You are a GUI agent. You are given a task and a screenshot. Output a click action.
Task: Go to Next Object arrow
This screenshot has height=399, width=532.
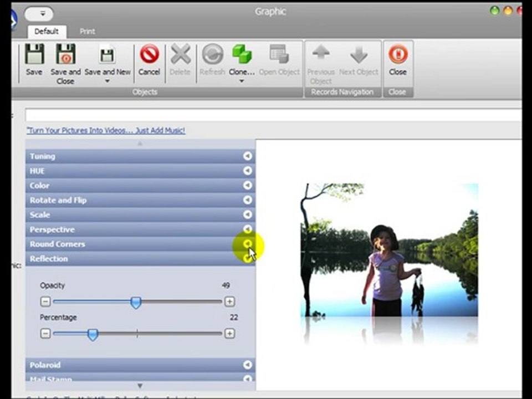click(359, 54)
